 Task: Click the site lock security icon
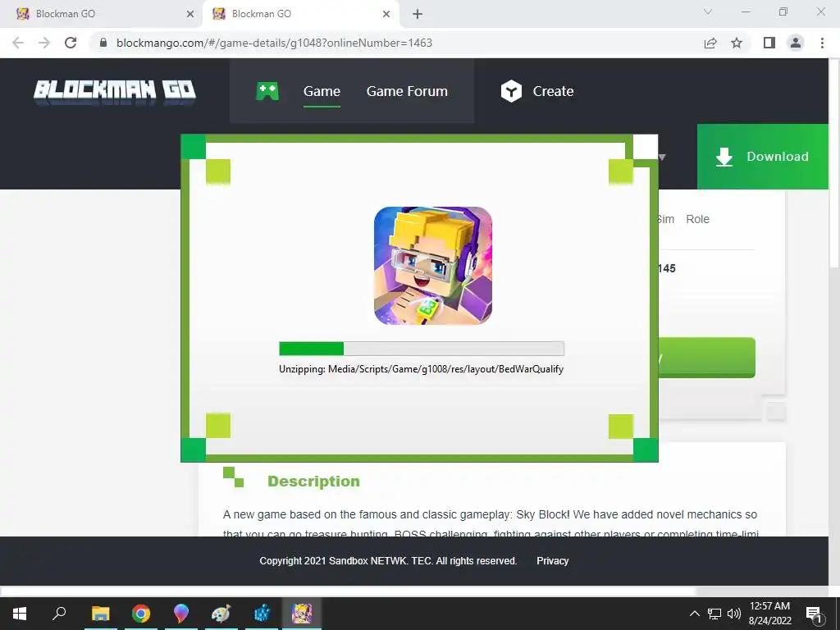[103, 43]
